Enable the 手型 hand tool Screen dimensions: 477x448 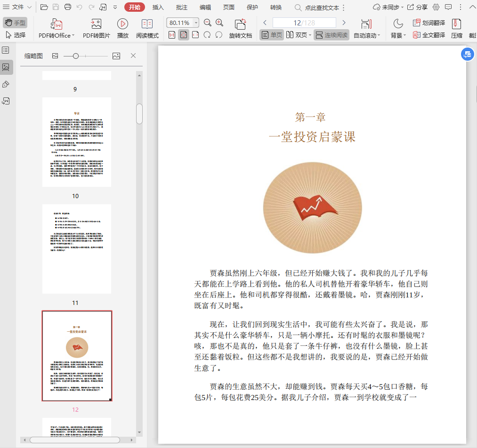(15, 23)
